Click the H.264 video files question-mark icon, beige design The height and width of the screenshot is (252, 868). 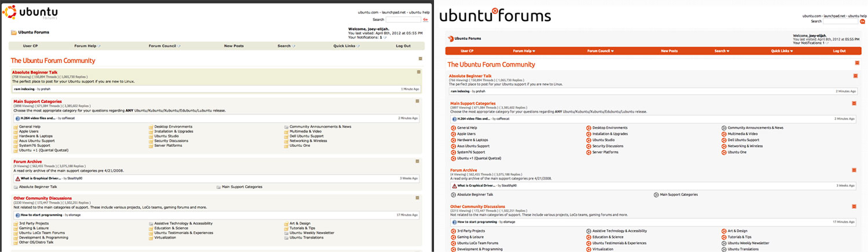point(17,118)
